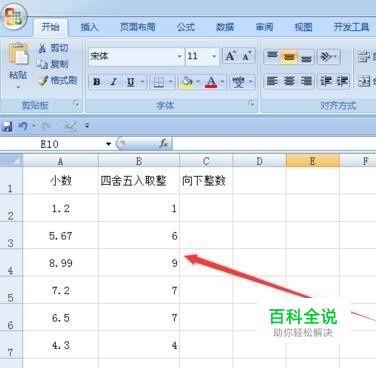This screenshot has height=368, width=376.
Task: Increase indent in cell
Action: point(342,81)
